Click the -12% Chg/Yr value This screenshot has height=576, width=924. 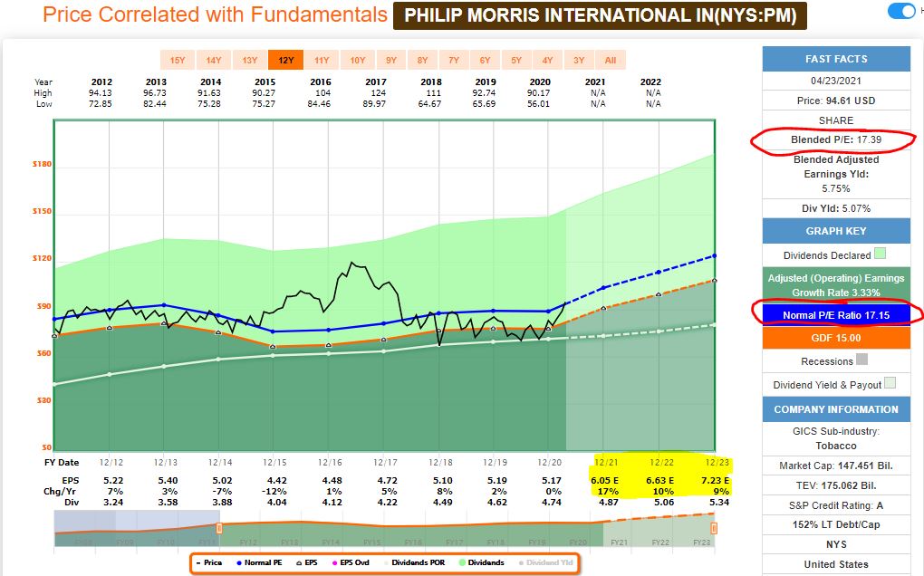274,491
